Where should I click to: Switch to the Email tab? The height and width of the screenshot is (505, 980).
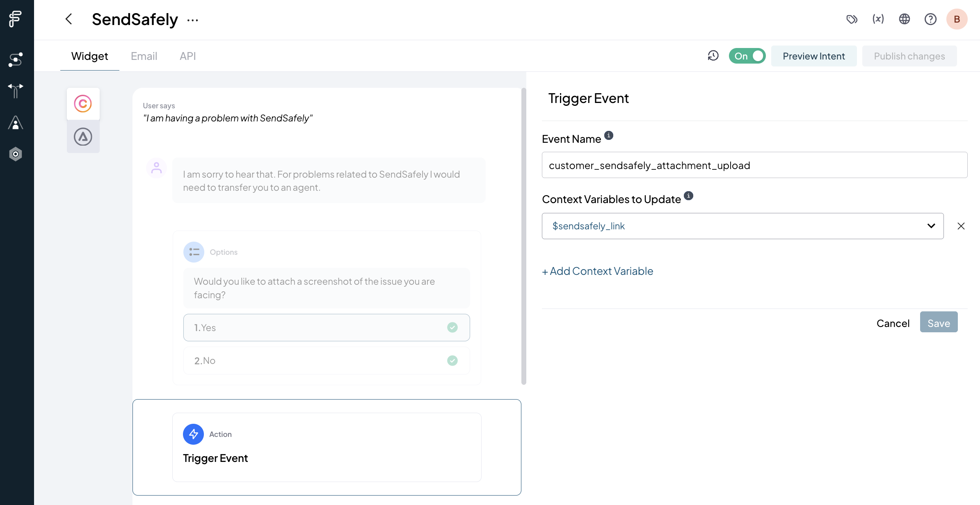click(144, 56)
